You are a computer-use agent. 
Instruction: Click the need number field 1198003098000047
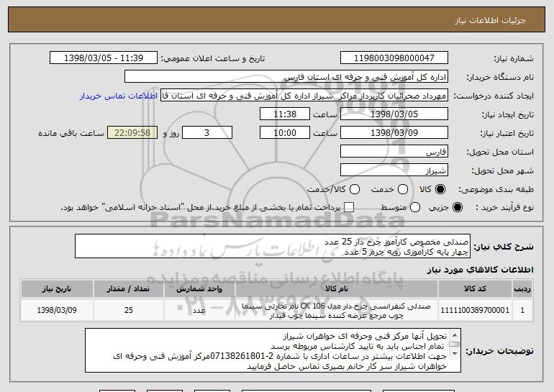click(394, 58)
